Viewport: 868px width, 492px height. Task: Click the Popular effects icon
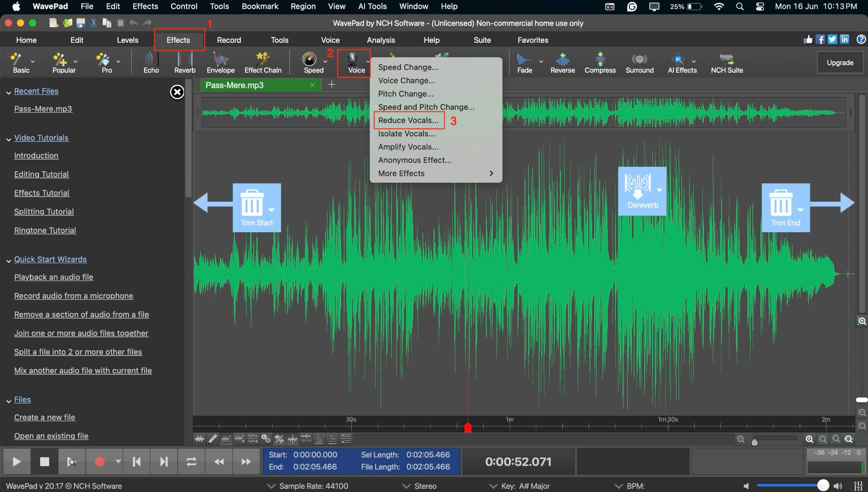click(60, 59)
